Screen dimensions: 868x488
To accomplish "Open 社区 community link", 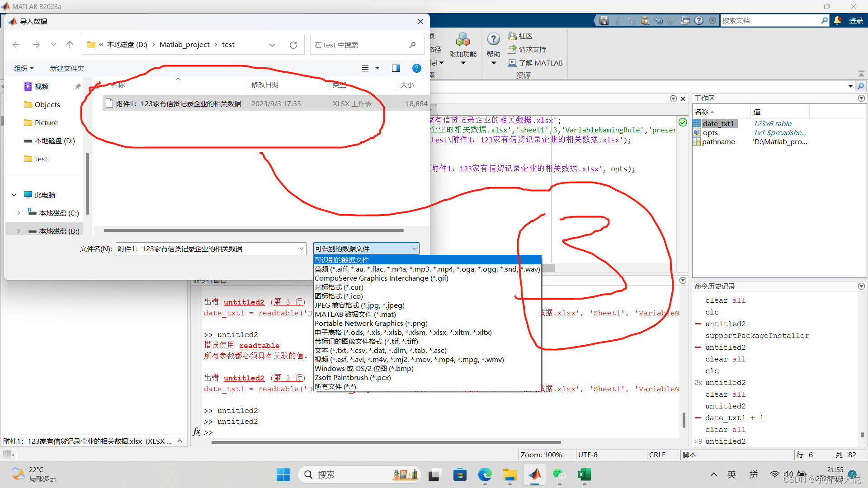I will point(520,36).
